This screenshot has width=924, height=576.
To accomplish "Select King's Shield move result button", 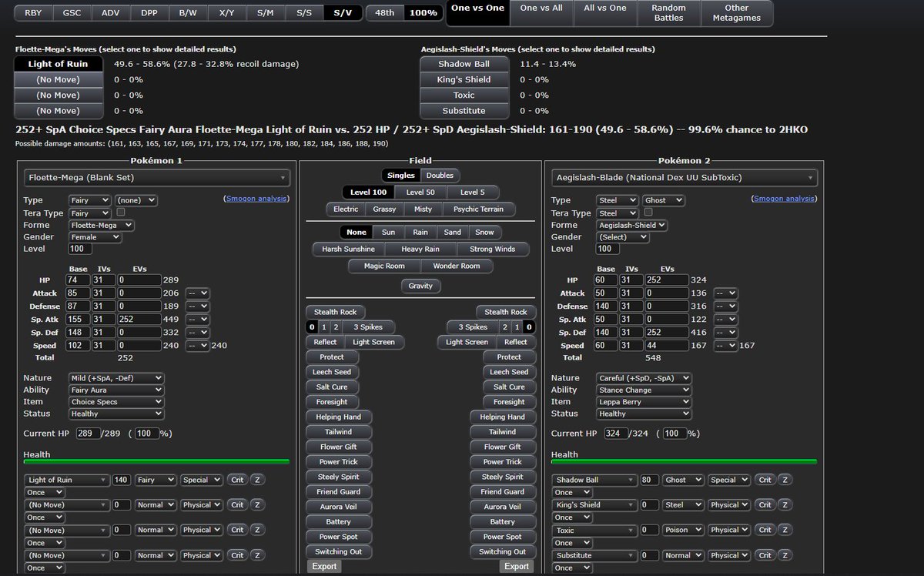I will [x=464, y=79].
